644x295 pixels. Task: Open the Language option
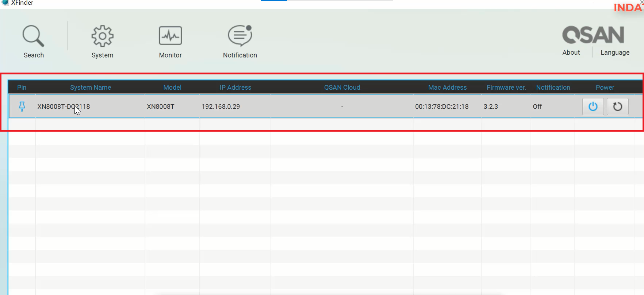[615, 53]
